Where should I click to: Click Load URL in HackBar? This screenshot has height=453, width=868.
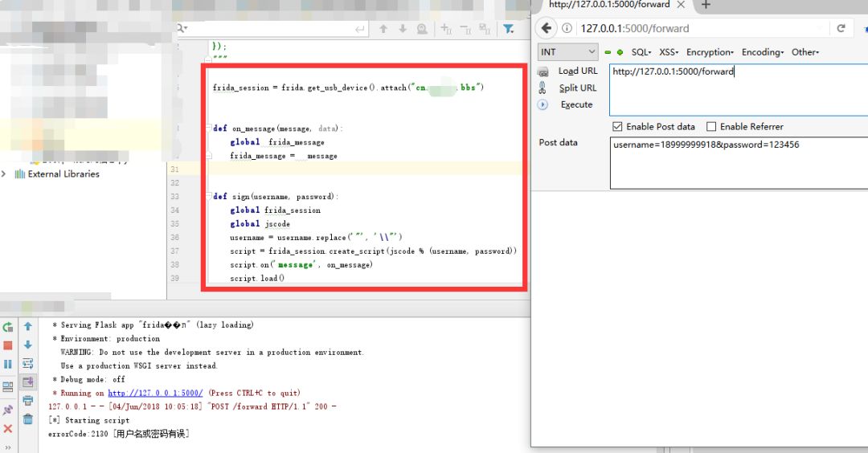(577, 71)
